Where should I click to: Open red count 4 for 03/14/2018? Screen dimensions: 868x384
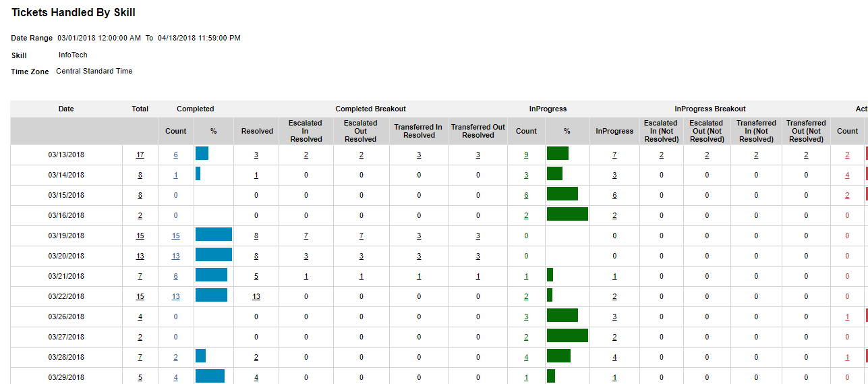click(847, 175)
